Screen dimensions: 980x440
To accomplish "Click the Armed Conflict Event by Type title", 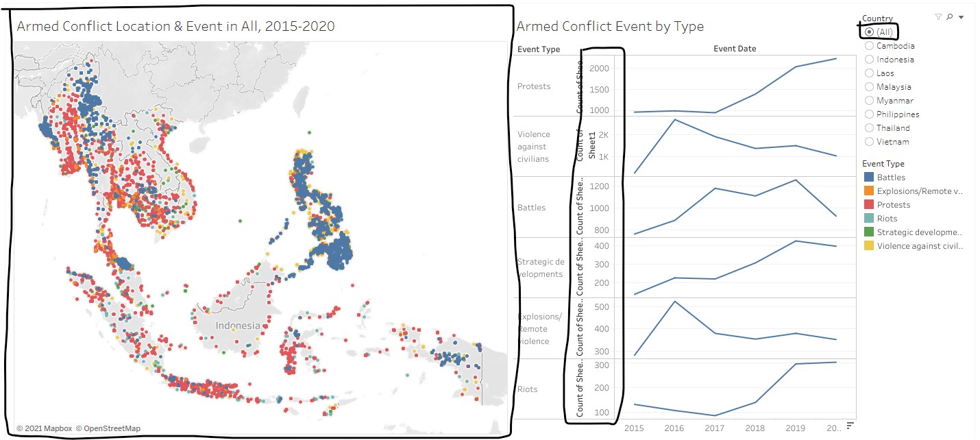I will pyautogui.click(x=609, y=26).
